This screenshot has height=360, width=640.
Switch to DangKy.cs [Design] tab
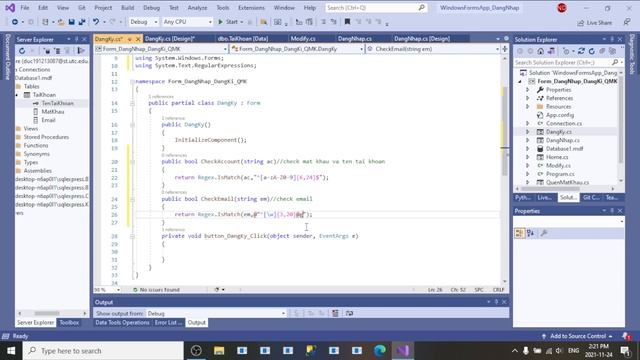pos(170,39)
